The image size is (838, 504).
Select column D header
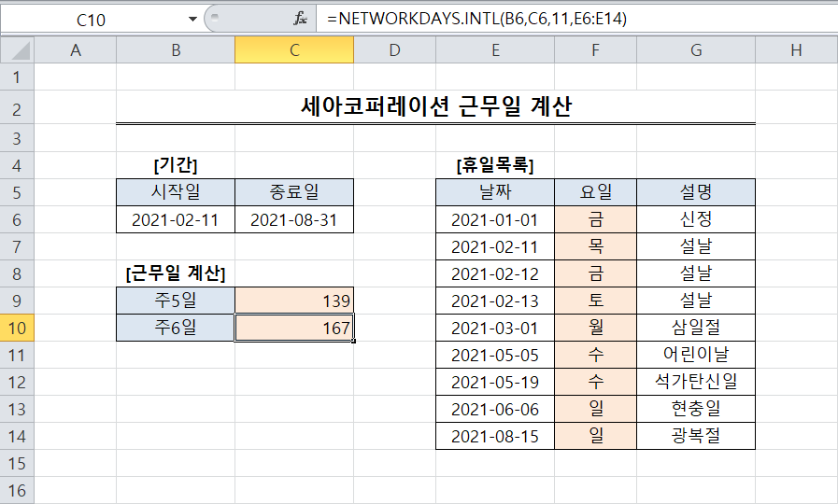pos(395,50)
